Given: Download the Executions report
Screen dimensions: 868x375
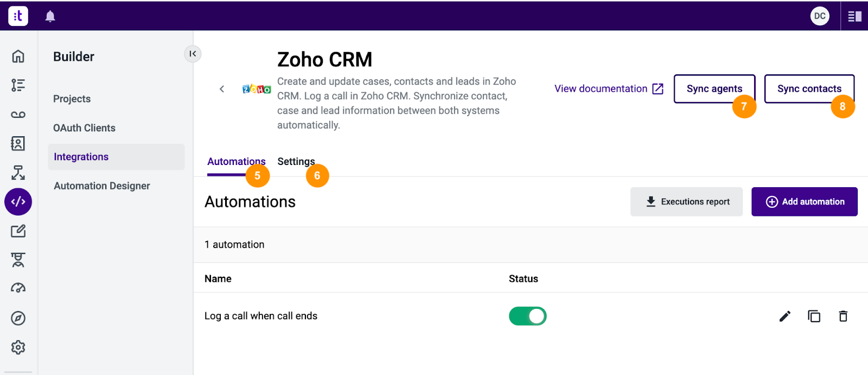Looking at the screenshot, I should pos(686,202).
